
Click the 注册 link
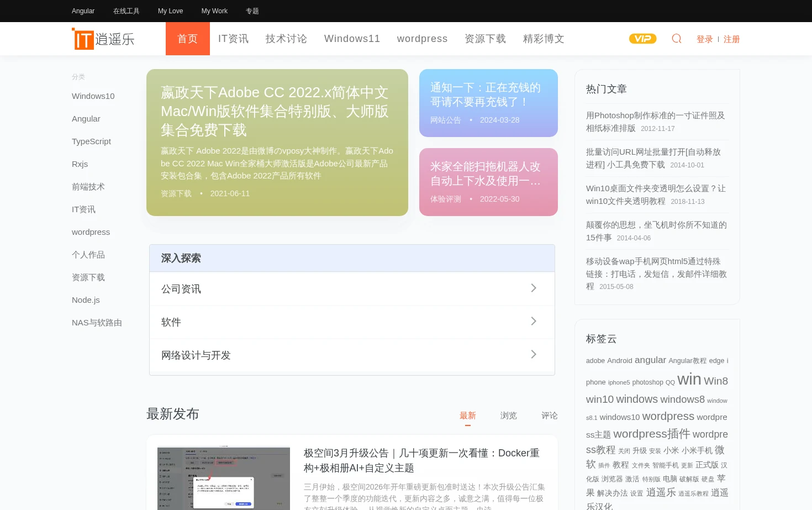click(732, 39)
